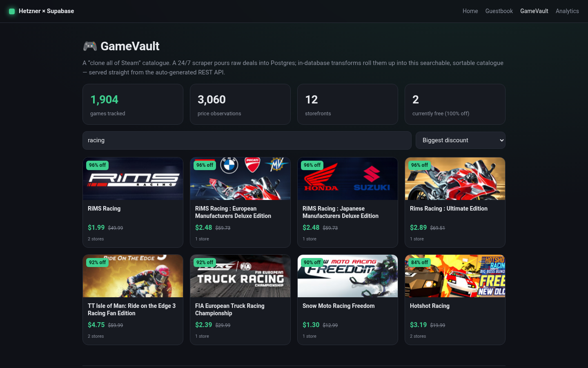Click the 'Snow Moto Racing Freedom' title
Screen dimensions: 588x368
(x=339, y=306)
